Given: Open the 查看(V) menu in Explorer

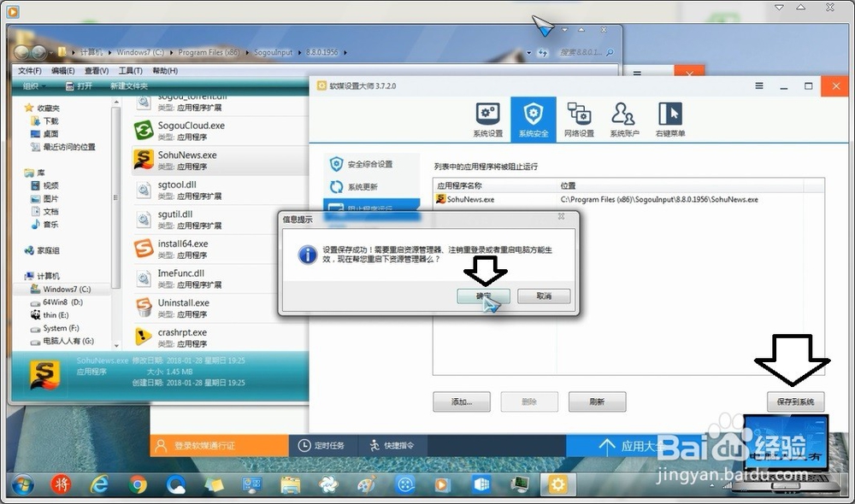Looking at the screenshot, I should pos(97,71).
